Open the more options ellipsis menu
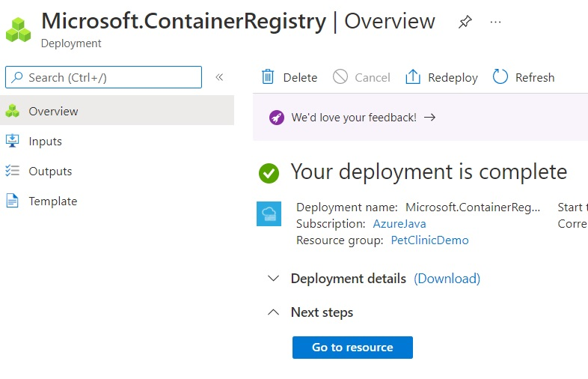 pos(495,22)
